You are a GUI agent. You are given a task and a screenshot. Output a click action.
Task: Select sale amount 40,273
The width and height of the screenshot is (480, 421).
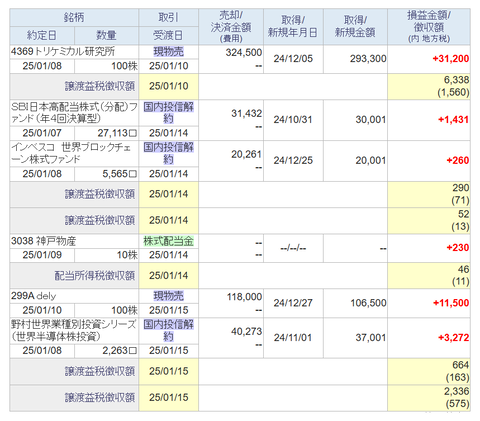[247, 331]
